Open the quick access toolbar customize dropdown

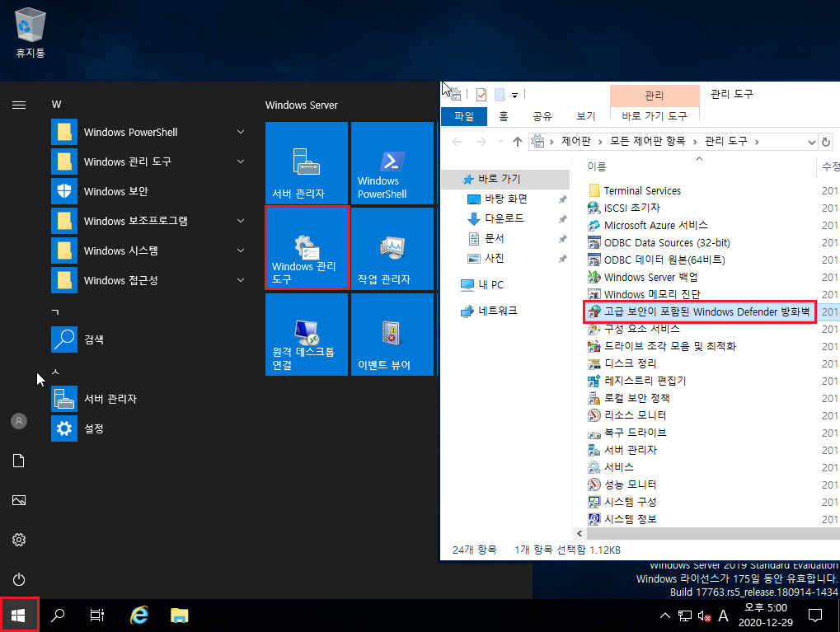(515, 96)
